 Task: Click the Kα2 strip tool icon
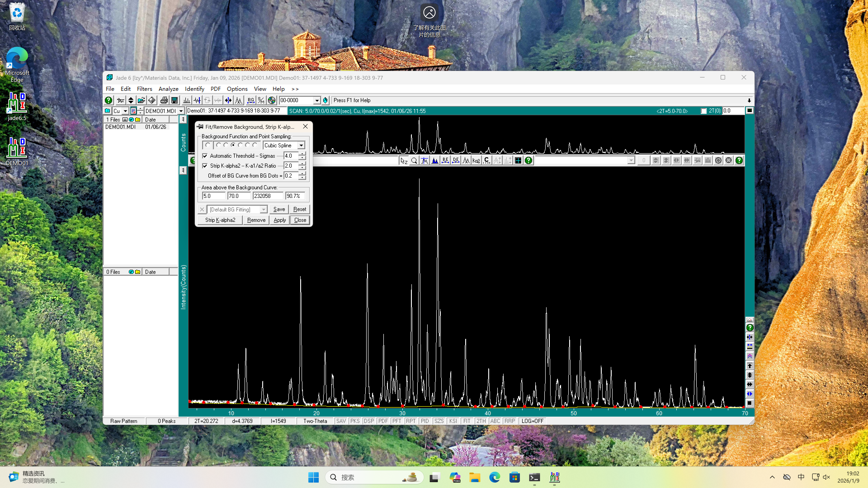pos(476,161)
